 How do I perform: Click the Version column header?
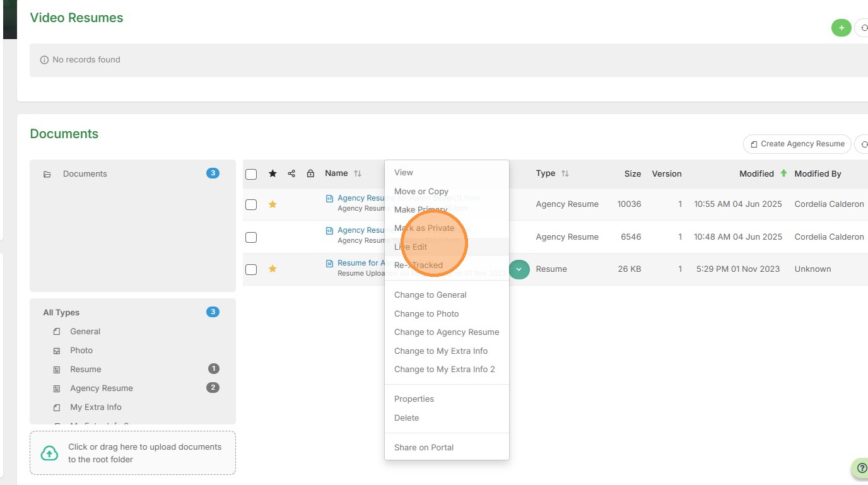(x=667, y=173)
